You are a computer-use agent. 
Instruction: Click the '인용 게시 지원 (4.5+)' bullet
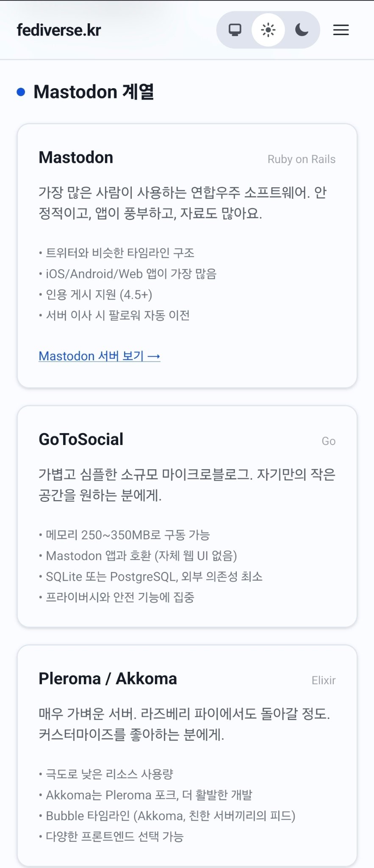click(x=99, y=295)
